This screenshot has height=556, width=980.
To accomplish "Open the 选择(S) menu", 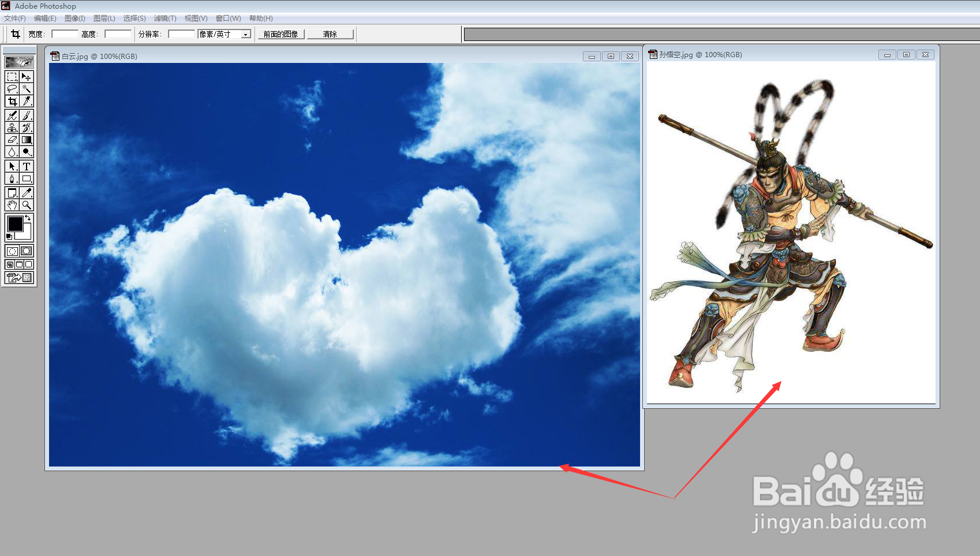I will (134, 18).
